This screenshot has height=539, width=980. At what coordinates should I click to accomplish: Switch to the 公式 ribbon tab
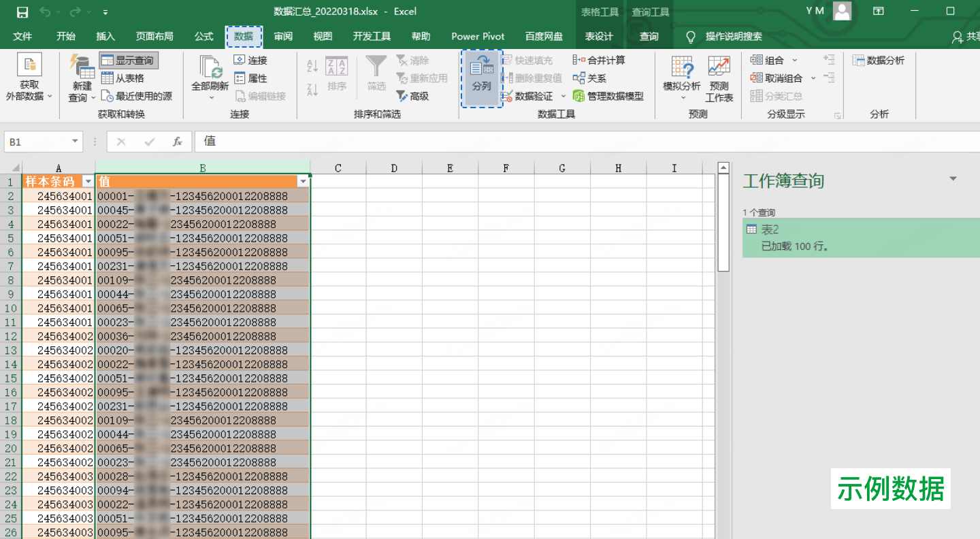tap(203, 36)
